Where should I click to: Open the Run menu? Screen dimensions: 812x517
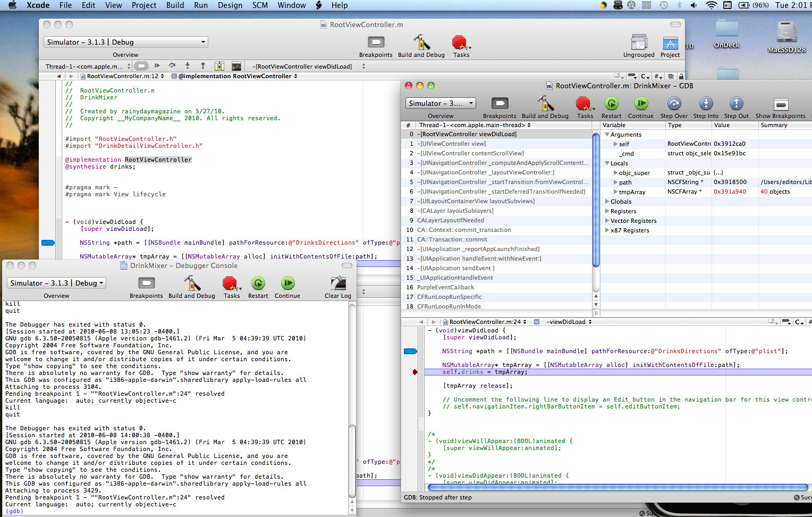tap(201, 5)
